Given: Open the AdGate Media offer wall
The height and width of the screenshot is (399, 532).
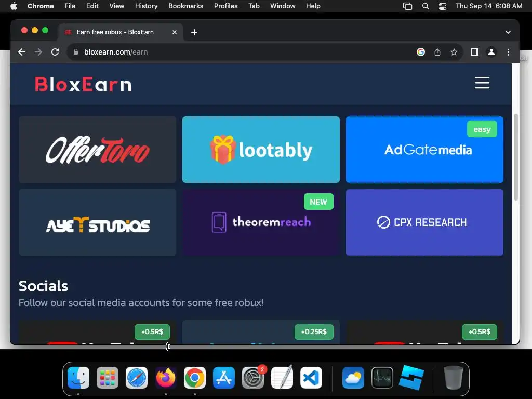Looking at the screenshot, I should click(424, 150).
